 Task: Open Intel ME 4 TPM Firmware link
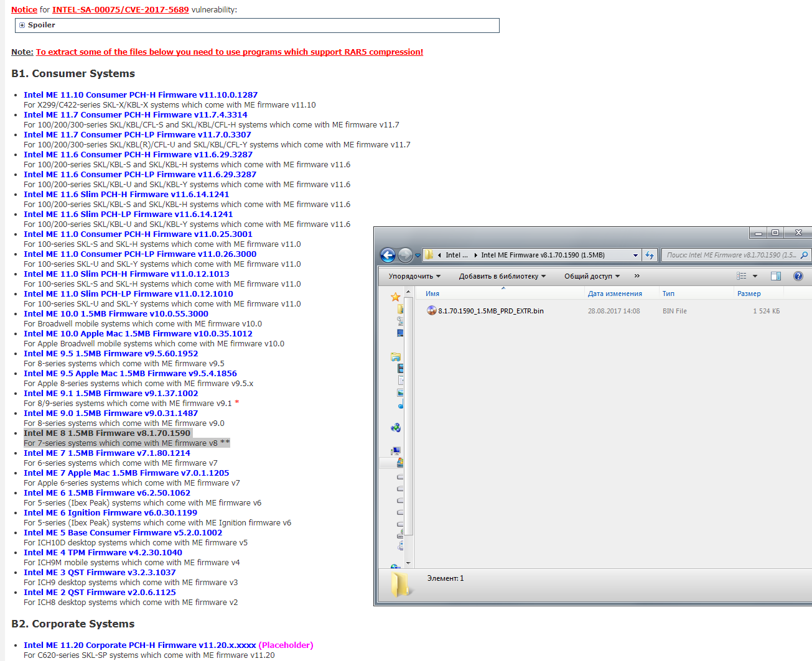(x=103, y=552)
